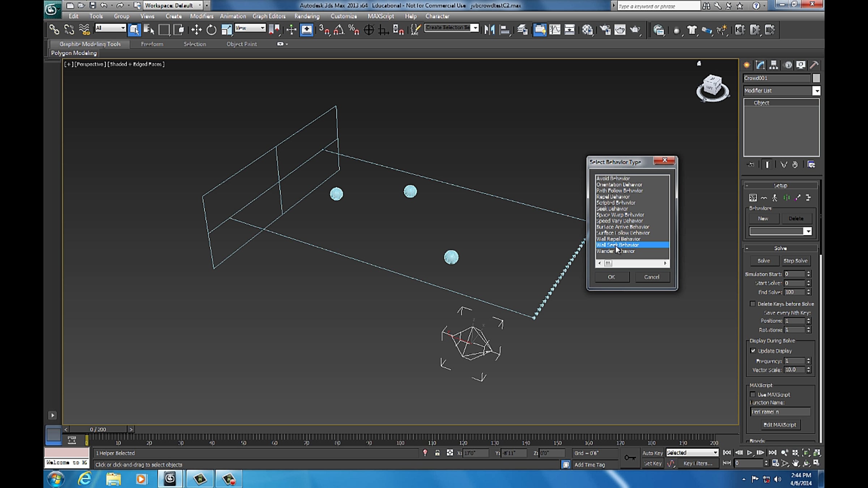Image resolution: width=868 pixels, height=488 pixels.
Task: Click the Mirror tool icon
Action: (x=489, y=30)
